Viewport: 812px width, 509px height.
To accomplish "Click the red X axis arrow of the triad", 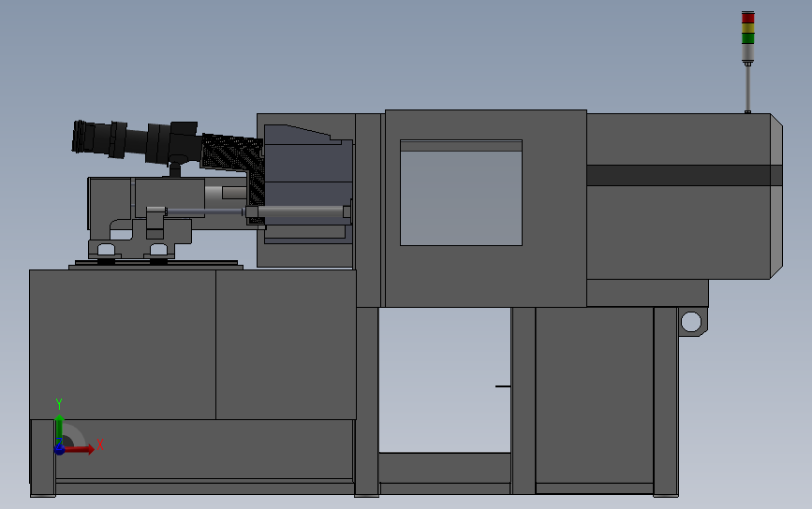I will point(79,449).
